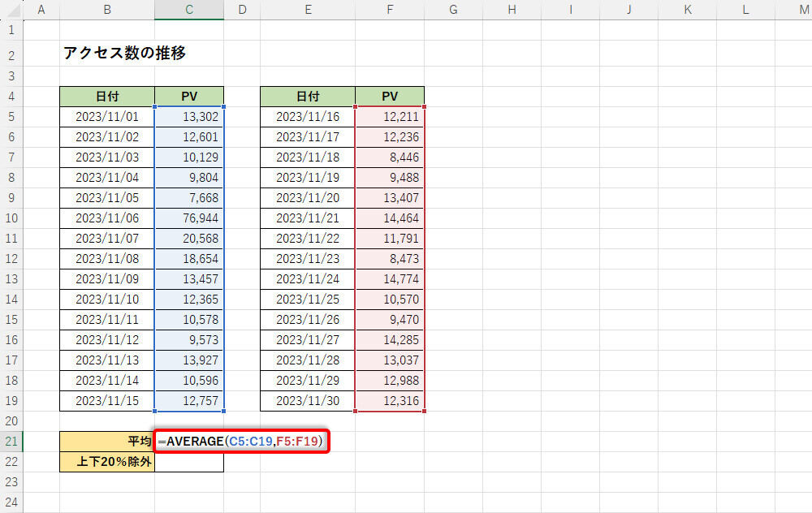The image size is (812, 513).
Task: Click PV value 9,804
Action: [189, 178]
